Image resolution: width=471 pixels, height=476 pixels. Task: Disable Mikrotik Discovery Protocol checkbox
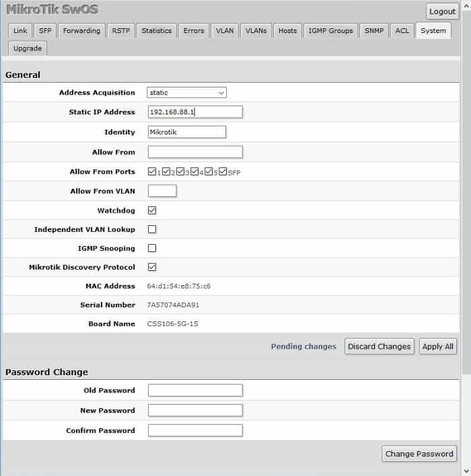pyautogui.click(x=152, y=267)
